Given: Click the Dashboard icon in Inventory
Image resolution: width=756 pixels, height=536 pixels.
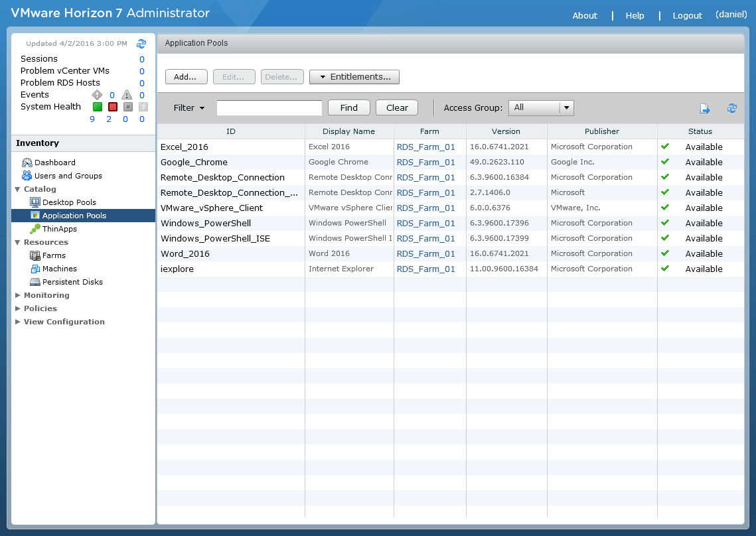Looking at the screenshot, I should tap(27, 163).
